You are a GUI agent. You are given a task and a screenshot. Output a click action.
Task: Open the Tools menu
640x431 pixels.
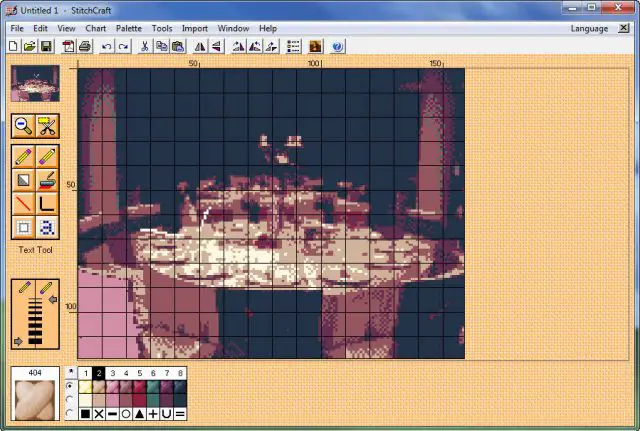(x=162, y=29)
